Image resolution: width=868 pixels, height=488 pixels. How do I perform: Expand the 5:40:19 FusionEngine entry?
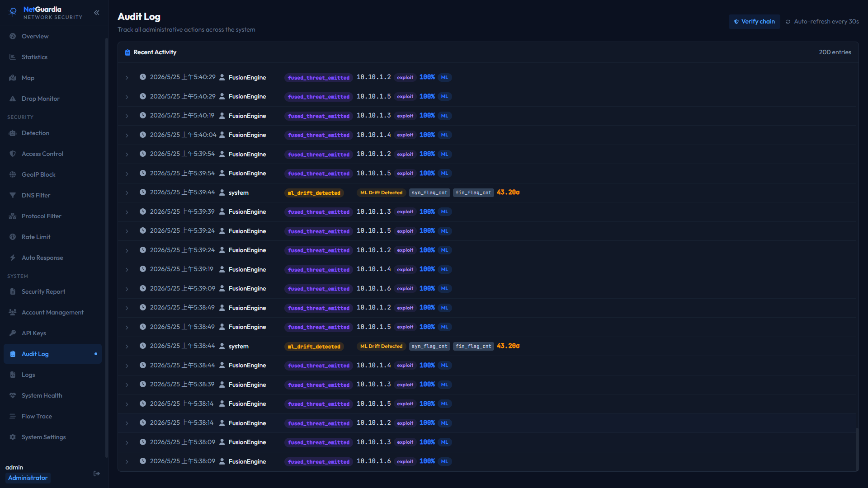127,116
